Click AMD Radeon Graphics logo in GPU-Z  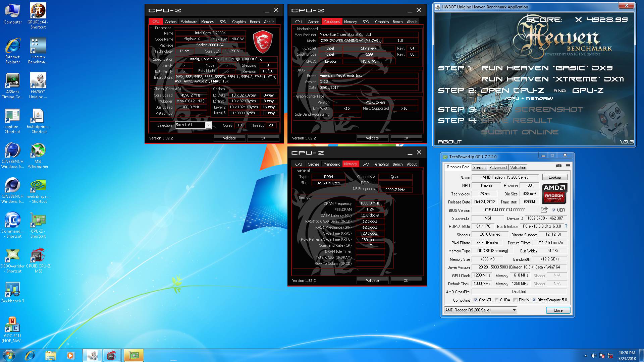tap(554, 194)
